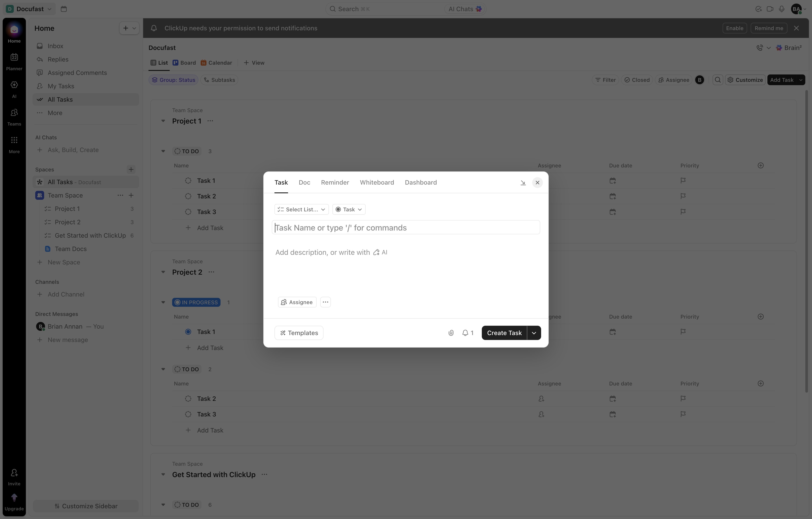
Task: Click the voice microphone icon in top bar
Action: click(781, 9)
